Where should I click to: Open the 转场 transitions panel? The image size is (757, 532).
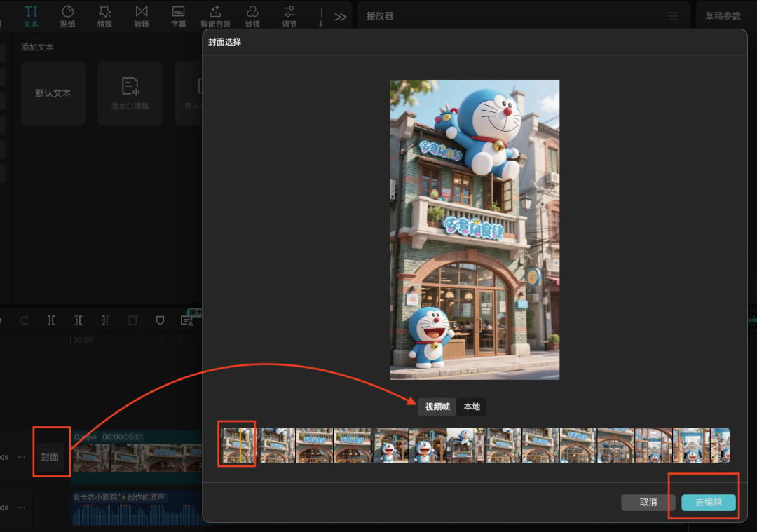pyautogui.click(x=142, y=16)
